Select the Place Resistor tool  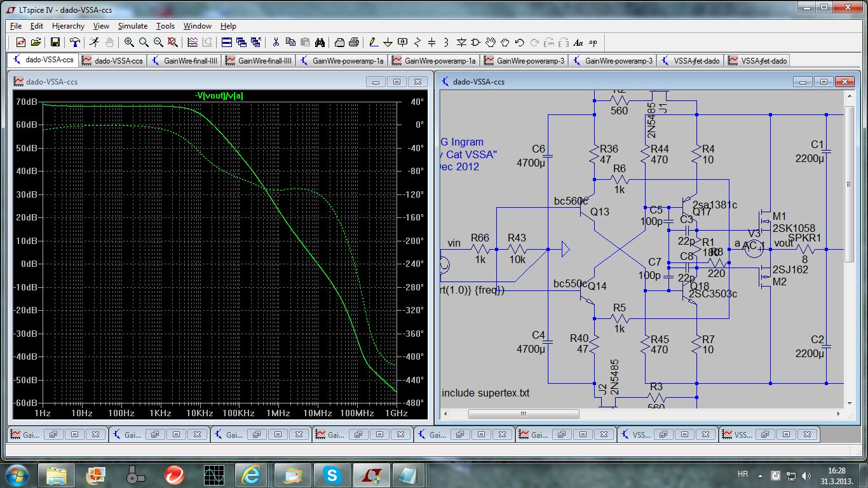point(417,43)
